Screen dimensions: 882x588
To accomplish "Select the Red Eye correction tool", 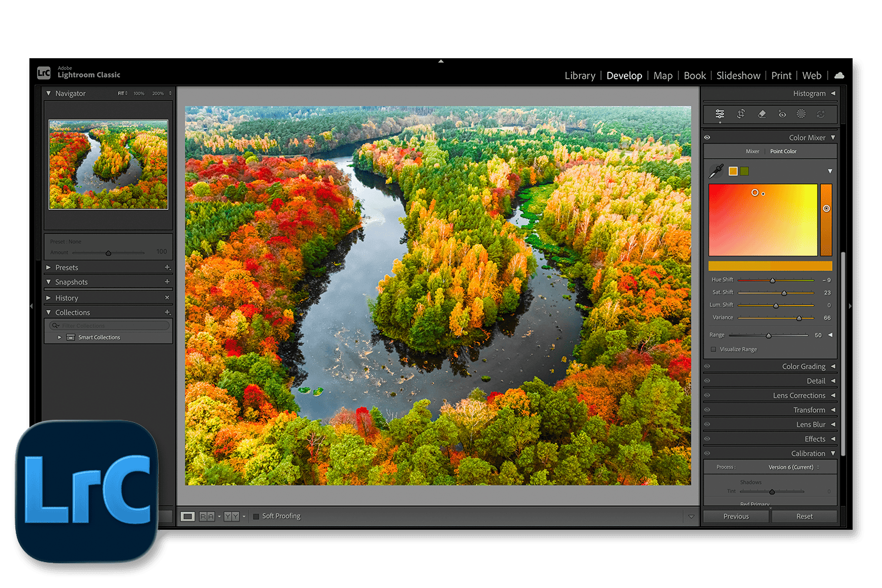I will (782, 114).
